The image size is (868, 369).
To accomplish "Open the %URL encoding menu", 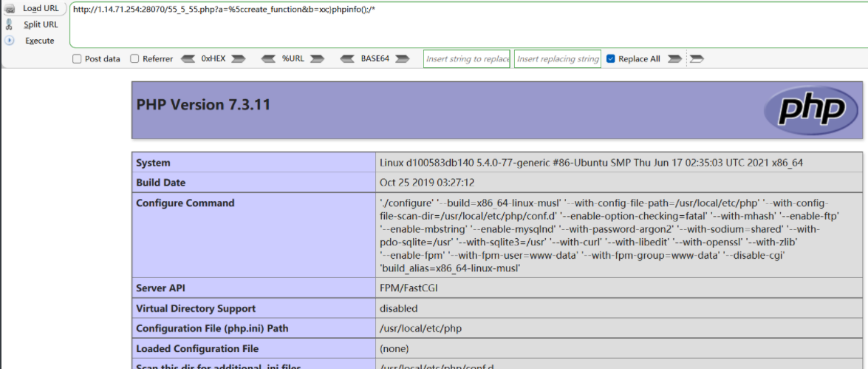I will click(x=293, y=58).
